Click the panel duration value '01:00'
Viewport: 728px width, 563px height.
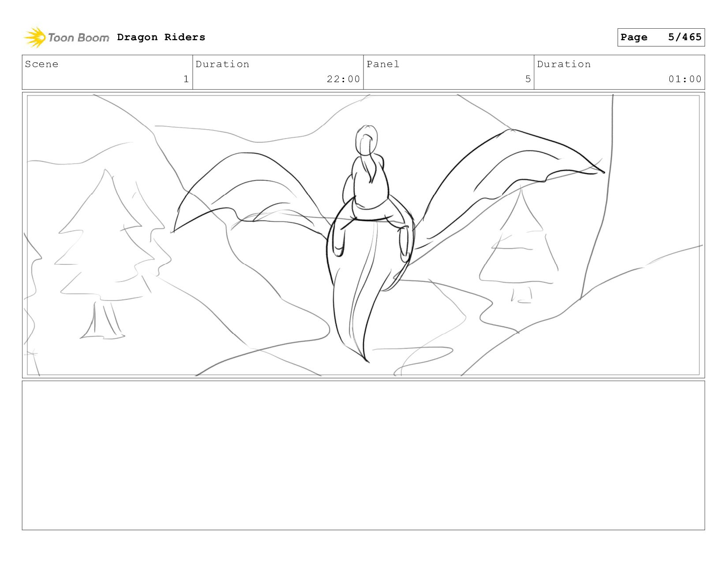[685, 79]
